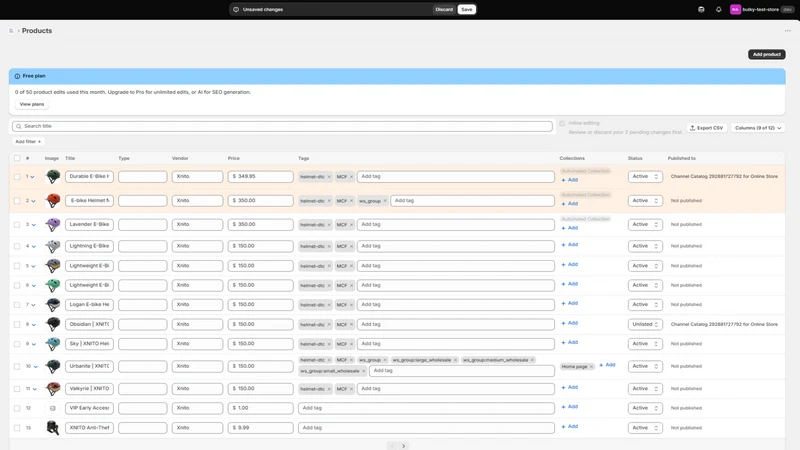Open Lavender E-Bike helmet thumbnail
The image size is (800, 450).
[53, 224]
